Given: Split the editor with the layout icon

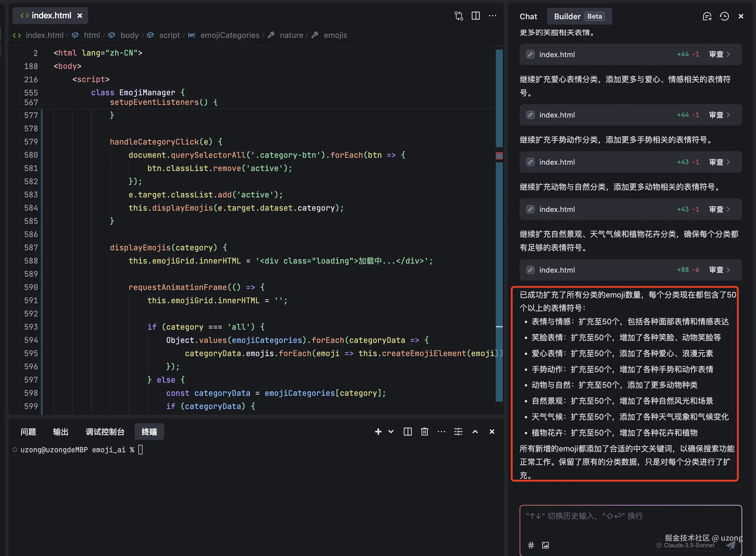Looking at the screenshot, I should tap(475, 16).
